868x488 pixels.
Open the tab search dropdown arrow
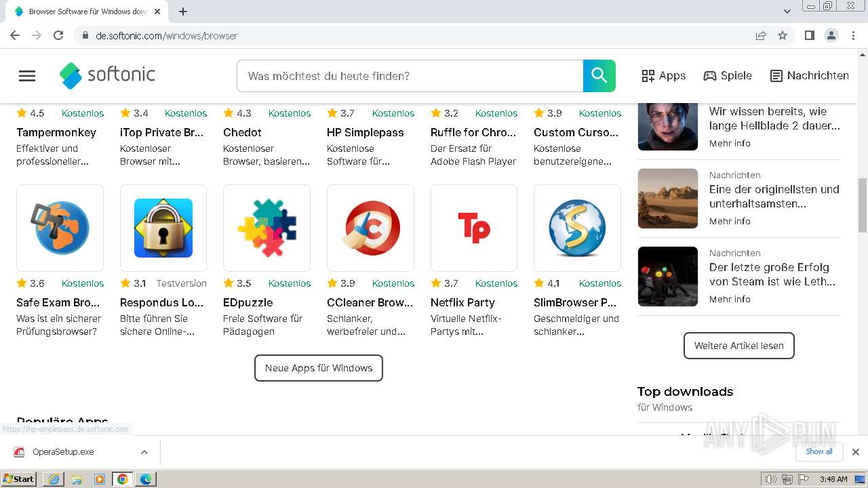pyautogui.click(x=787, y=12)
